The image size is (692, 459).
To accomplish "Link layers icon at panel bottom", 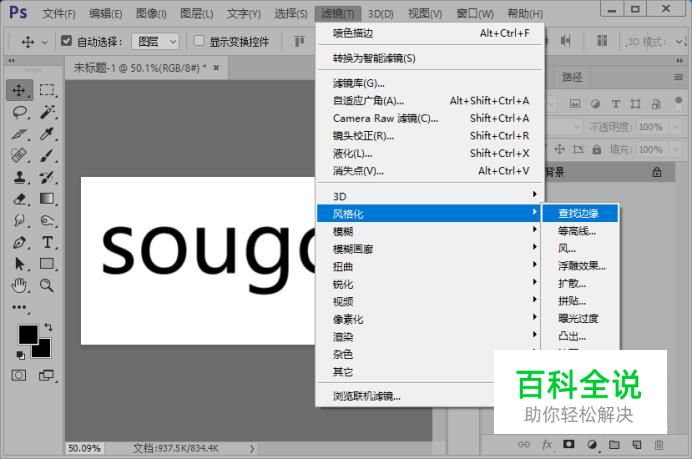I will (524, 444).
